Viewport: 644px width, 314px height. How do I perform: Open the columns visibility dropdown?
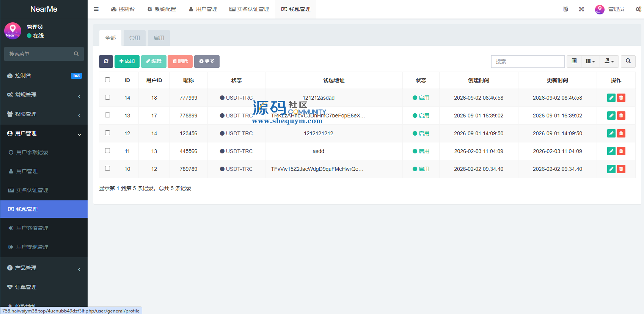tap(591, 61)
